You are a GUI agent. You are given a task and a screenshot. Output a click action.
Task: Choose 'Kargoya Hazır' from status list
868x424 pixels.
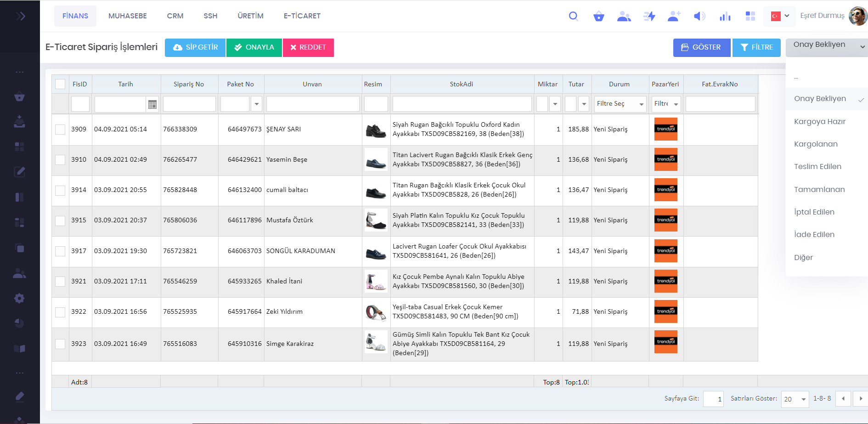(820, 122)
